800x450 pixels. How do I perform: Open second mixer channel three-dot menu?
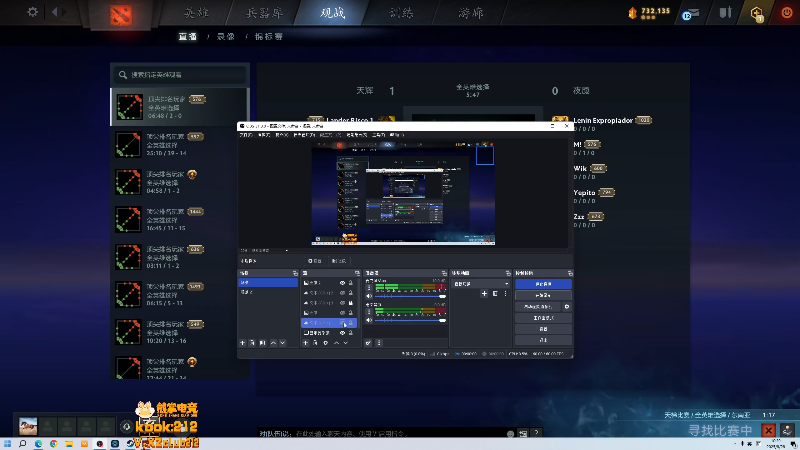coord(369,312)
